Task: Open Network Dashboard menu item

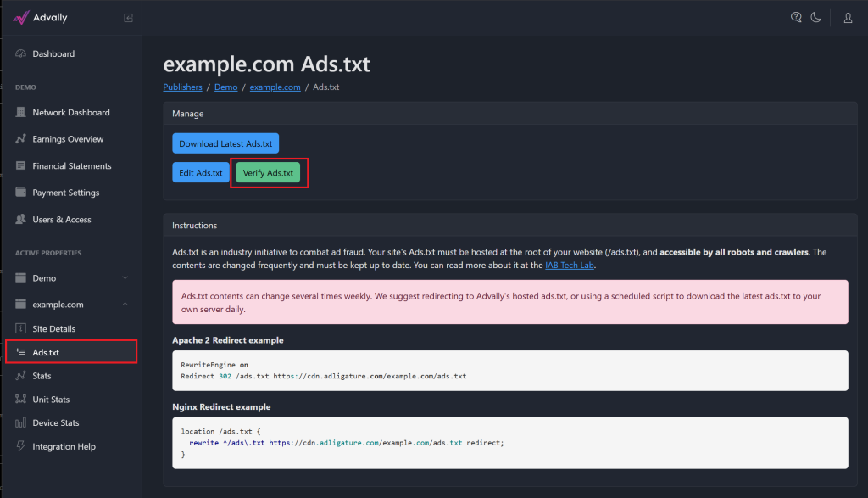Action: (x=71, y=112)
